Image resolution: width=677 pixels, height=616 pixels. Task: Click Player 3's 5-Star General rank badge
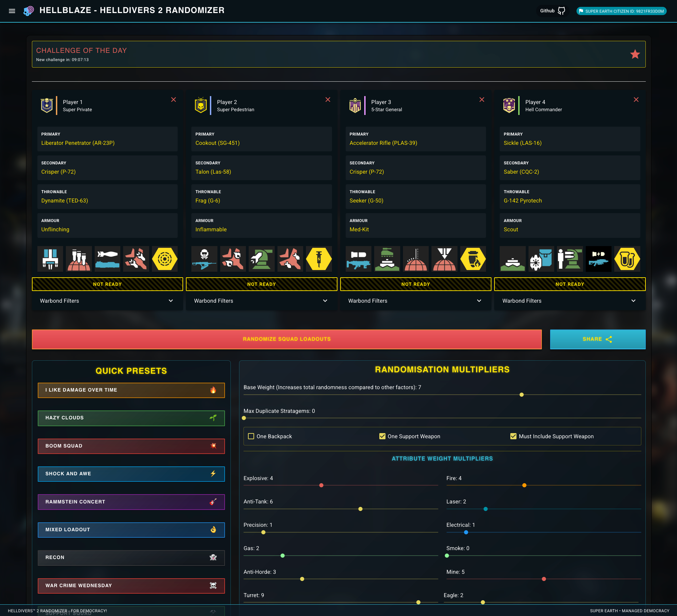click(x=355, y=105)
